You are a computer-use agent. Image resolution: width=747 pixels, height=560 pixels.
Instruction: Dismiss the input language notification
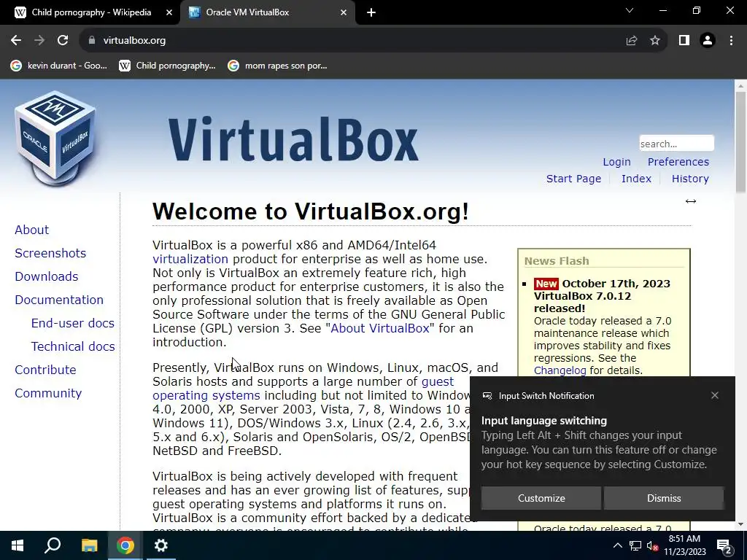point(664,498)
